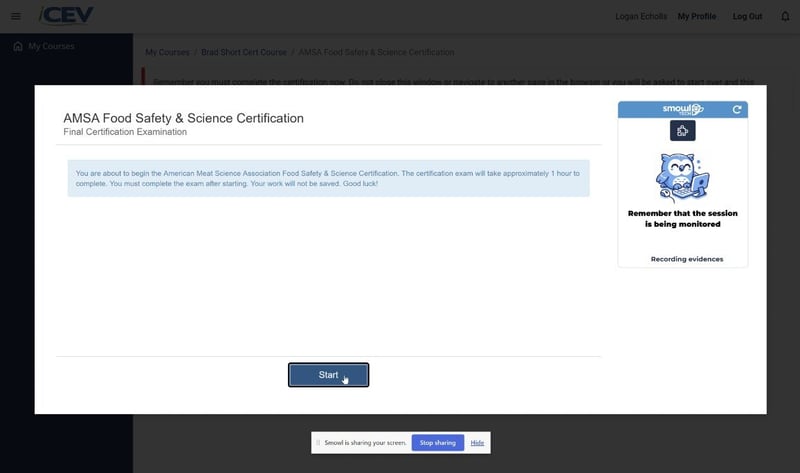The width and height of the screenshot is (800, 473).
Task: Open the notifications bell
Action: click(x=785, y=16)
